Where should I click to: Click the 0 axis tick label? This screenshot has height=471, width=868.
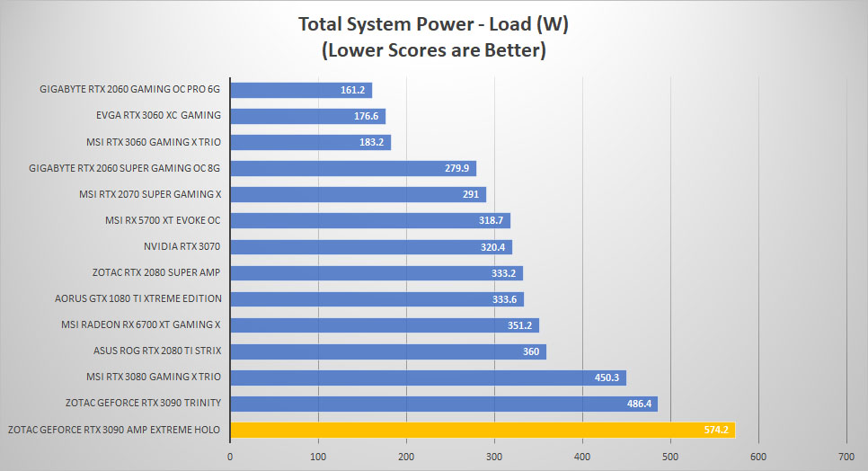pyautogui.click(x=230, y=457)
